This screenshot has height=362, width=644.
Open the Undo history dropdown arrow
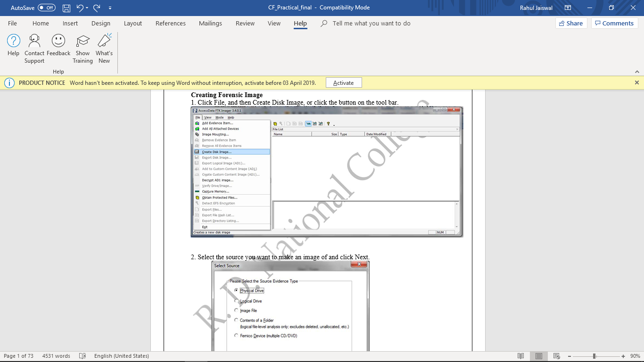tap(87, 8)
